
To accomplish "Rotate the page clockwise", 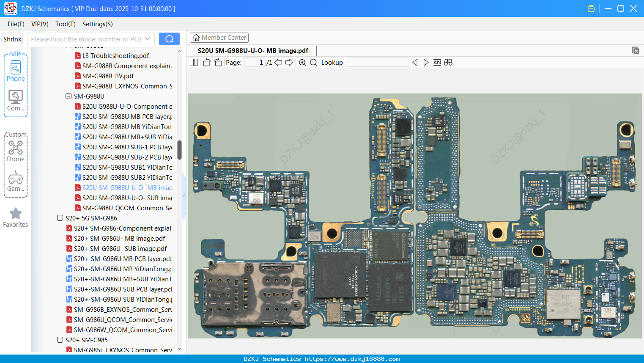I will click(x=218, y=63).
